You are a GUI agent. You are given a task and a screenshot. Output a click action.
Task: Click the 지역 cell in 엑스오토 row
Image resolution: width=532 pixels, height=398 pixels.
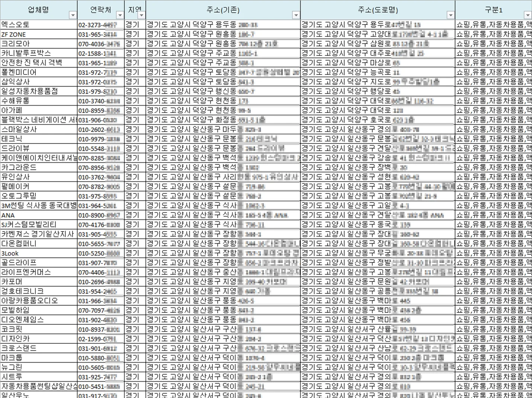pyautogui.click(x=135, y=25)
